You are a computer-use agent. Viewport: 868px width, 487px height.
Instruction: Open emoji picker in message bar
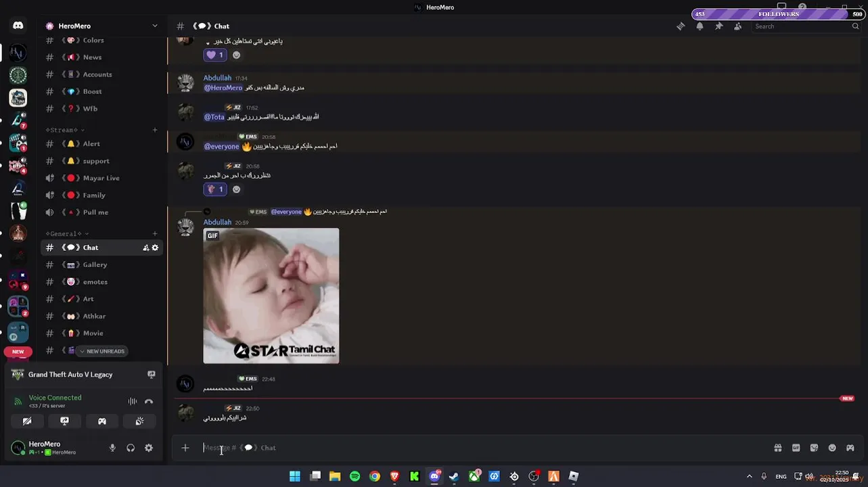[x=832, y=448]
